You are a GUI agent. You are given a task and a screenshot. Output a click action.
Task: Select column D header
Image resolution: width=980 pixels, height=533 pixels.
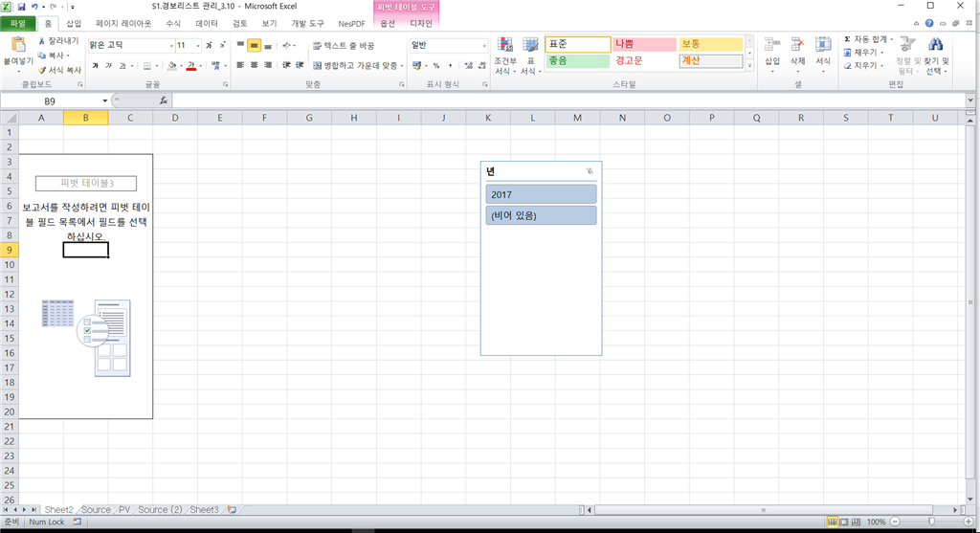click(175, 118)
